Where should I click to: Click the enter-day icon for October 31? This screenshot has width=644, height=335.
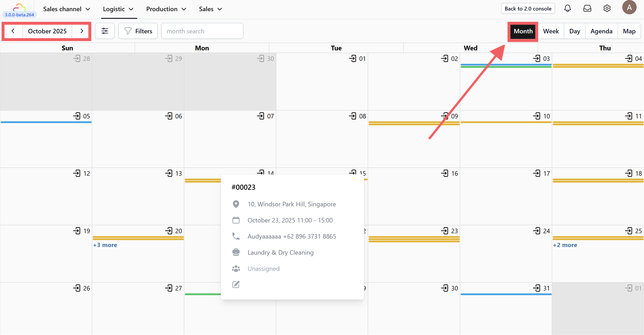point(537,288)
